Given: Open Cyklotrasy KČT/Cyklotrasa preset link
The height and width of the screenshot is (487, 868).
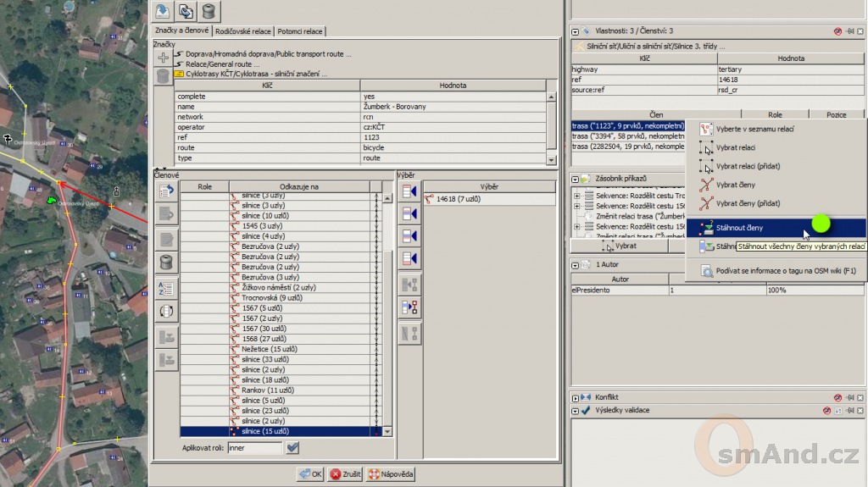Looking at the screenshot, I should point(256,74).
